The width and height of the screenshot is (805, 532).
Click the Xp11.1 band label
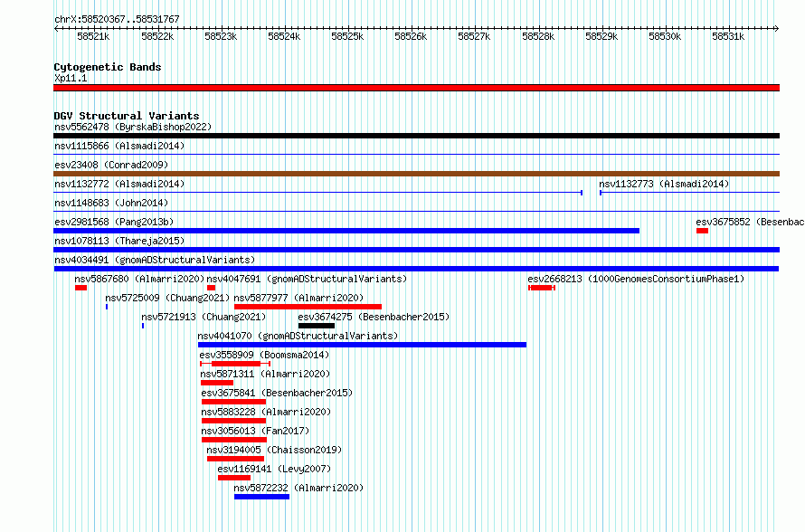pyautogui.click(x=71, y=78)
